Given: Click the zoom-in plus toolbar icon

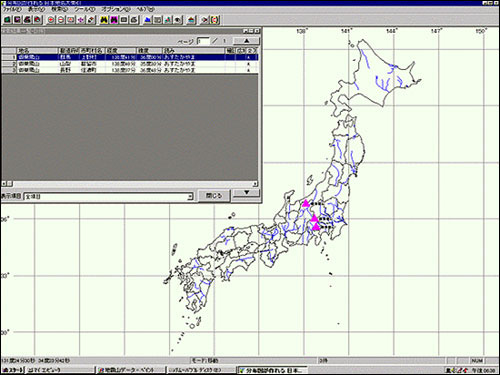Looking at the screenshot, I should point(51,20).
